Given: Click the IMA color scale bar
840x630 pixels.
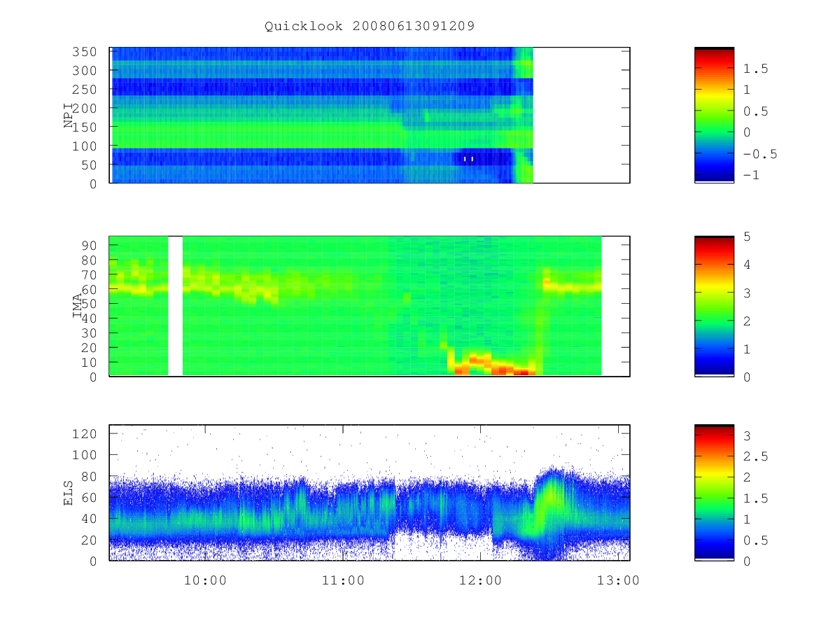Looking at the screenshot, I should pyautogui.click(x=714, y=307).
